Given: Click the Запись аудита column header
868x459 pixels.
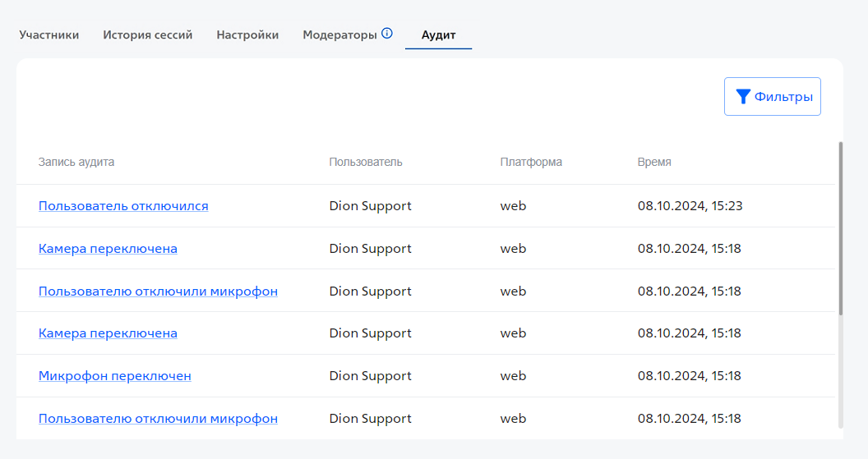Looking at the screenshot, I should coord(76,163).
